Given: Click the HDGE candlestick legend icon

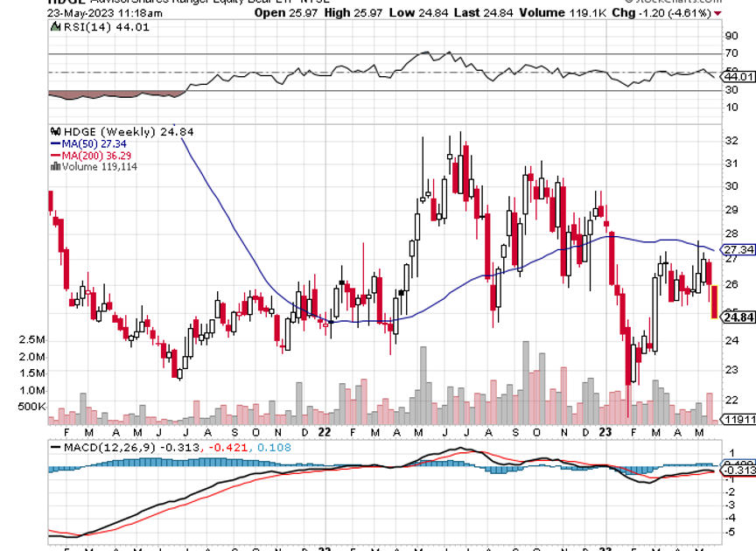Looking at the screenshot, I should [57, 131].
